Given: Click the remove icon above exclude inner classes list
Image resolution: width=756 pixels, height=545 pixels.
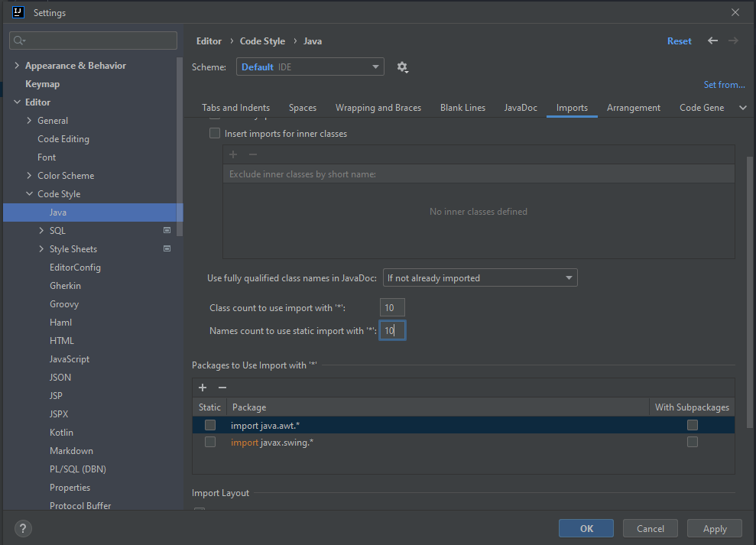Looking at the screenshot, I should coord(252,154).
